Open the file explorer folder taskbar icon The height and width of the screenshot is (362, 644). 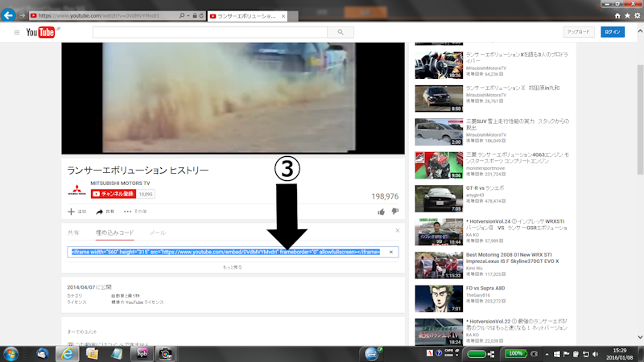tap(92, 354)
